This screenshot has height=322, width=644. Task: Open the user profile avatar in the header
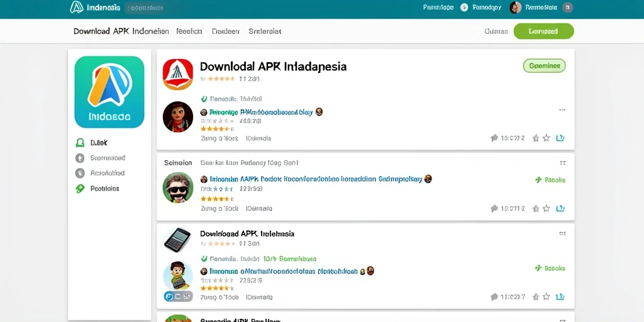[516, 8]
